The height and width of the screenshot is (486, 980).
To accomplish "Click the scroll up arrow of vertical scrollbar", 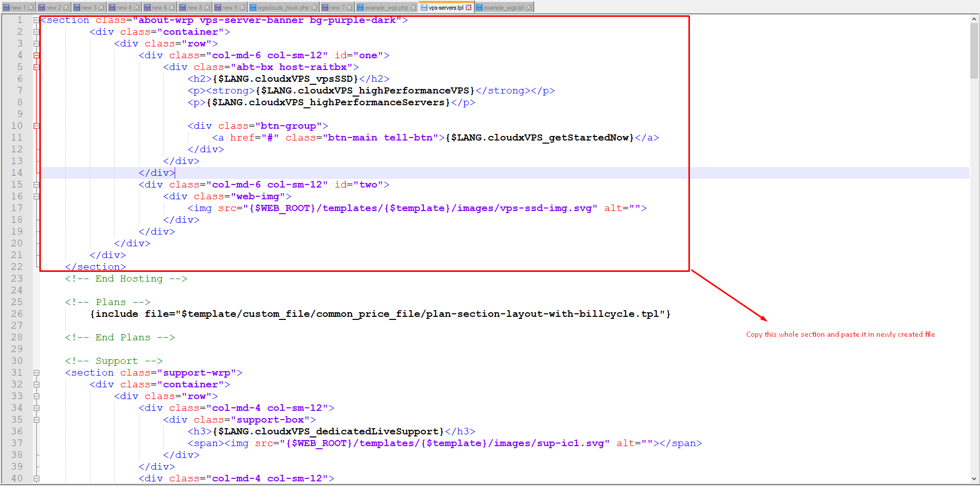I will [x=974, y=19].
